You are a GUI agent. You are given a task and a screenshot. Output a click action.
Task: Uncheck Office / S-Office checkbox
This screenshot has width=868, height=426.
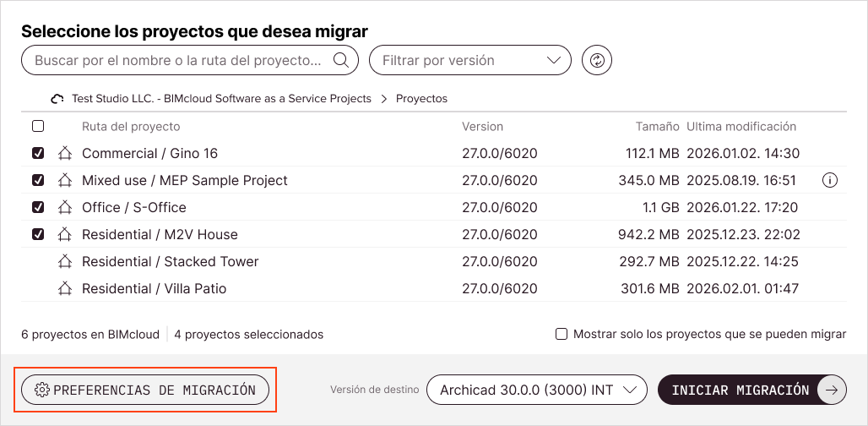[x=38, y=207]
